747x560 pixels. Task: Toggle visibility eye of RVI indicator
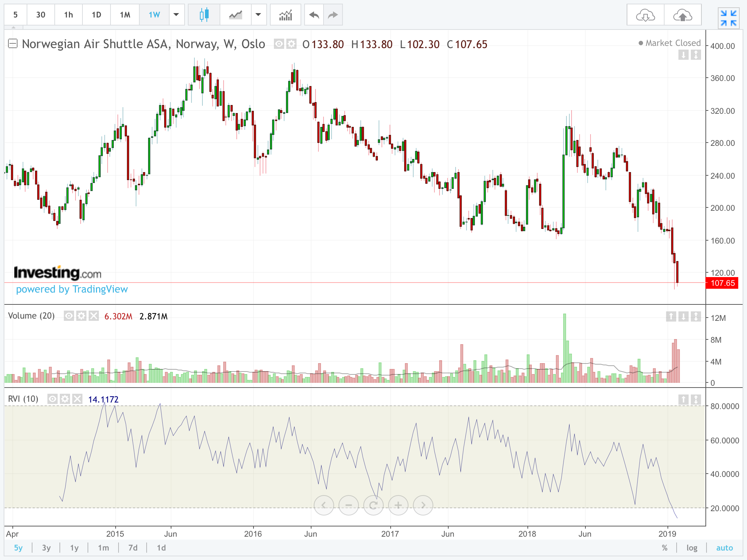[x=53, y=399]
